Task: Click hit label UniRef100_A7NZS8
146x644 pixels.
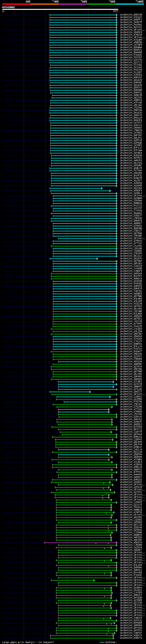Action: [131, 35]
